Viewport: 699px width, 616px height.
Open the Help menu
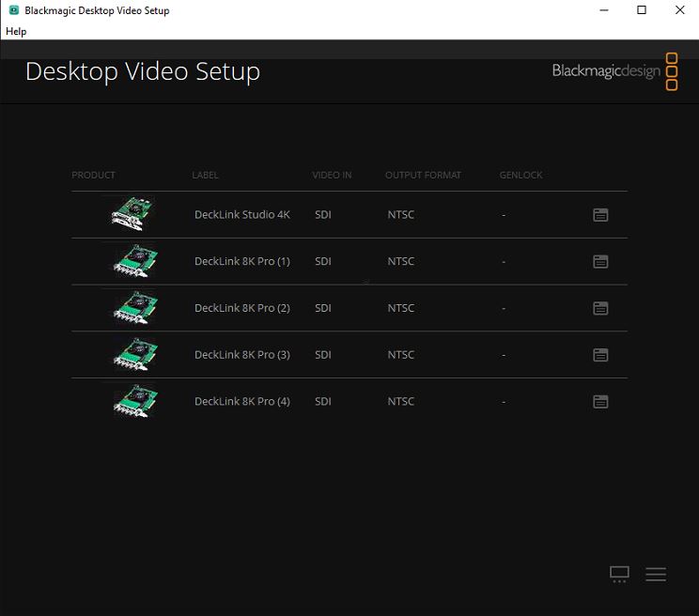click(16, 32)
